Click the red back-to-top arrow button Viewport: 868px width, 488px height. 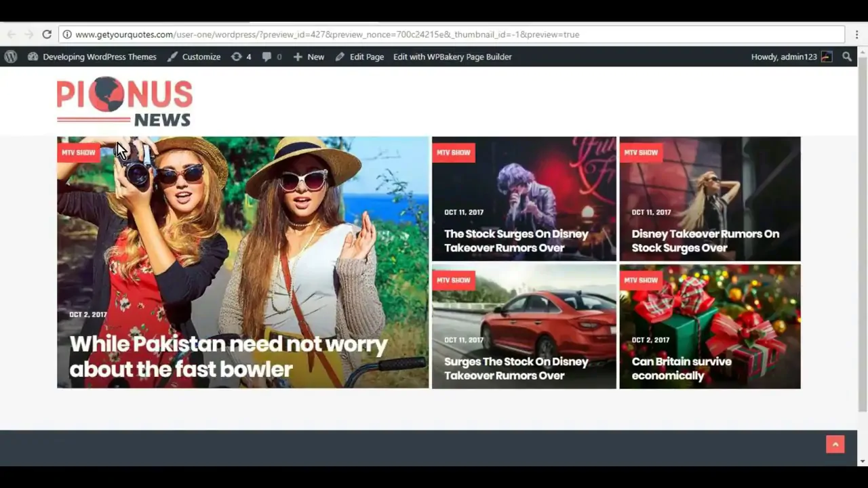835,445
